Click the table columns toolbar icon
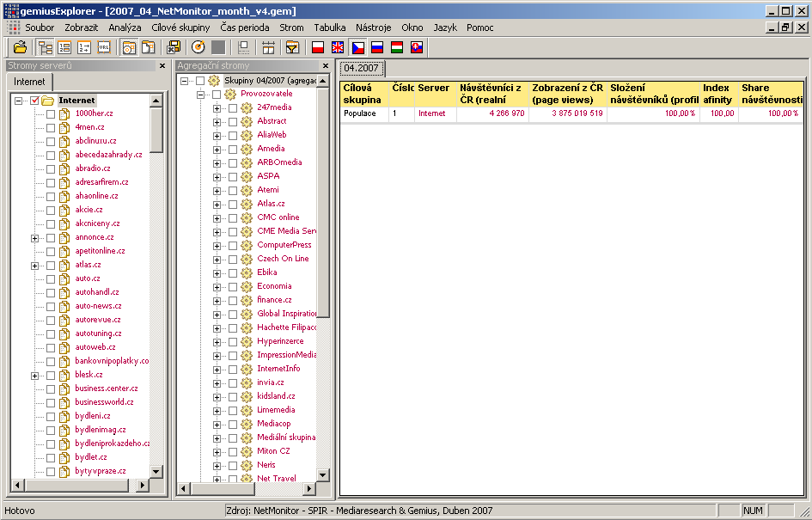This screenshot has width=812, height=520. [268, 47]
